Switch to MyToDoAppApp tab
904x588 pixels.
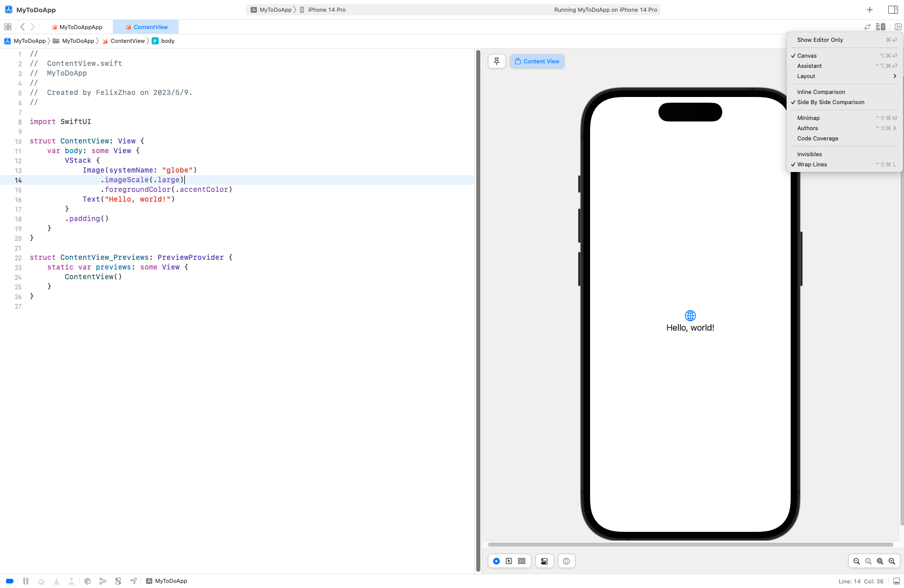click(x=81, y=27)
